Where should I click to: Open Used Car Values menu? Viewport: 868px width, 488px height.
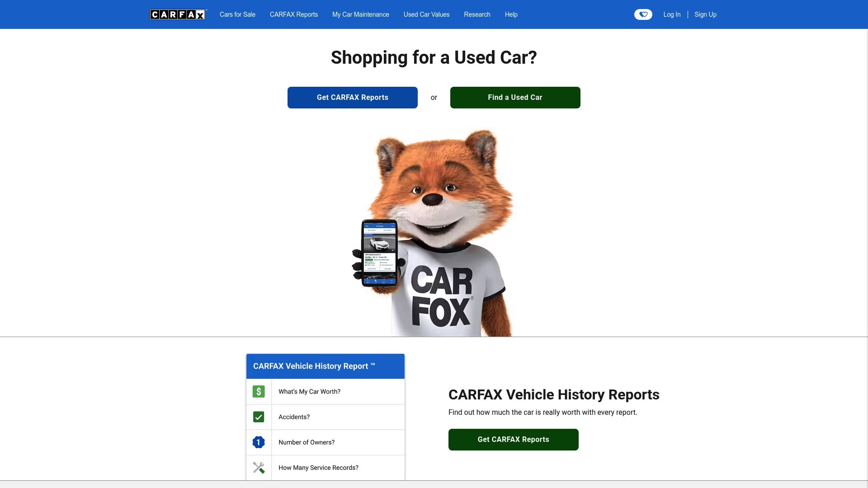pos(426,14)
